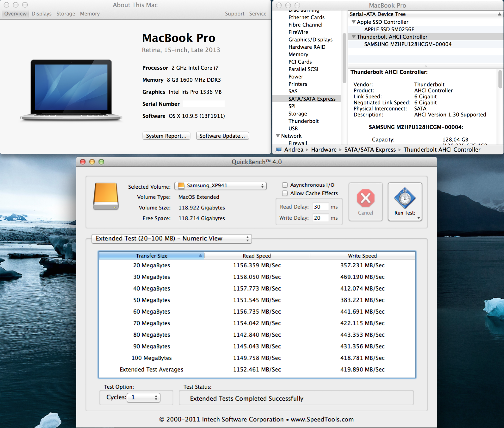
Task: Select SPI in sidebar
Action: 292,106
